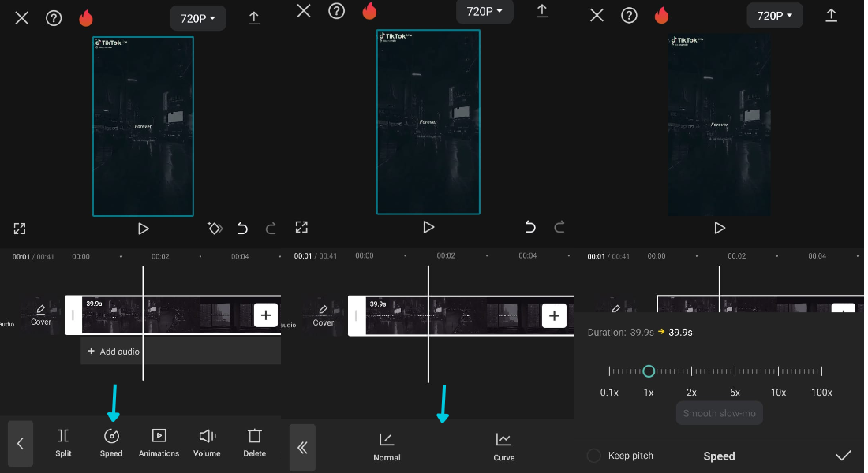The width and height of the screenshot is (868, 473).
Task: Add keyframe with diamond icon in left panel
Action: (x=215, y=228)
